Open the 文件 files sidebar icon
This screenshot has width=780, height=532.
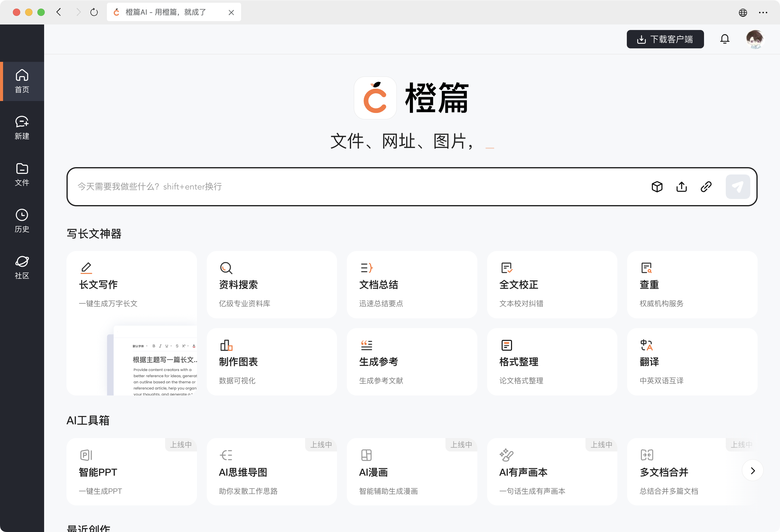click(22, 168)
